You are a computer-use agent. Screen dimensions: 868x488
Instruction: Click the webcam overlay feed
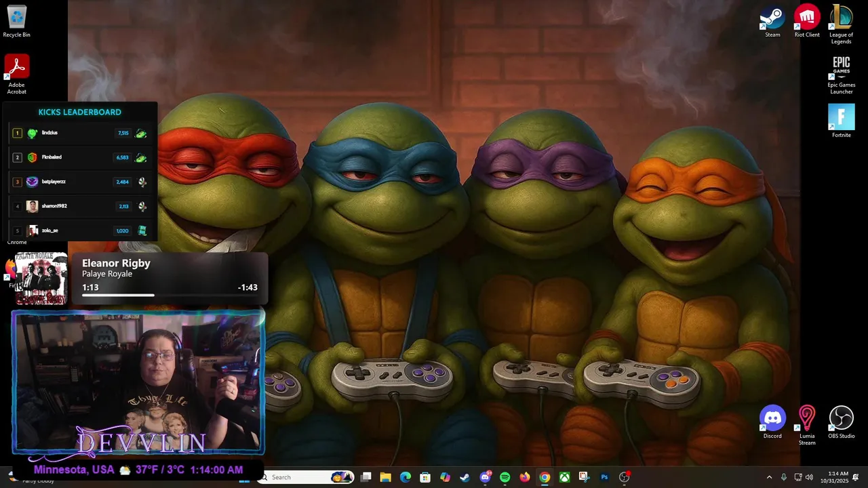click(x=138, y=382)
